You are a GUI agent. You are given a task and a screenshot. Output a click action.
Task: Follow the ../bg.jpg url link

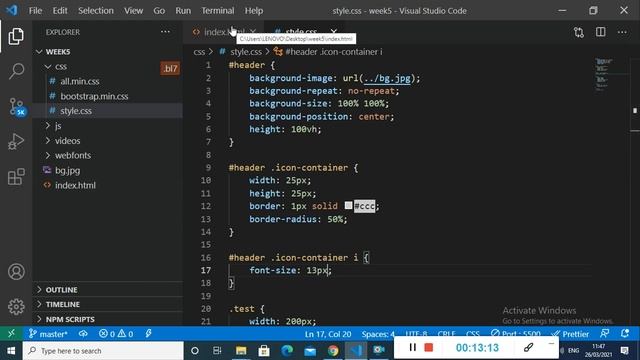(x=387, y=78)
